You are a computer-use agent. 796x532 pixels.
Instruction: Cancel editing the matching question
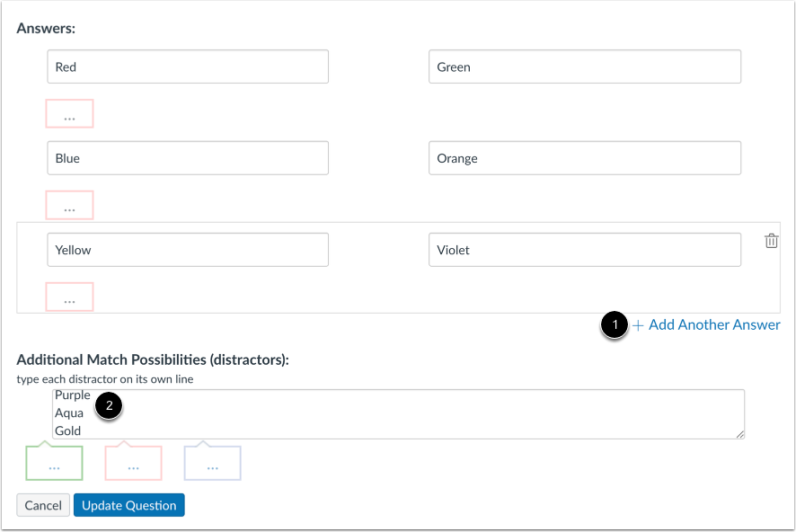[42, 505]
